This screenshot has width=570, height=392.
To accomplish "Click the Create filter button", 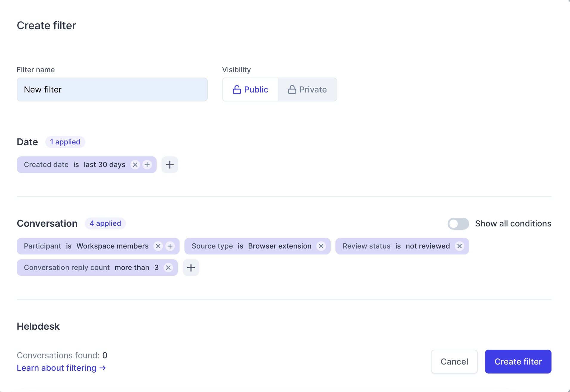I will coord(518,362).
